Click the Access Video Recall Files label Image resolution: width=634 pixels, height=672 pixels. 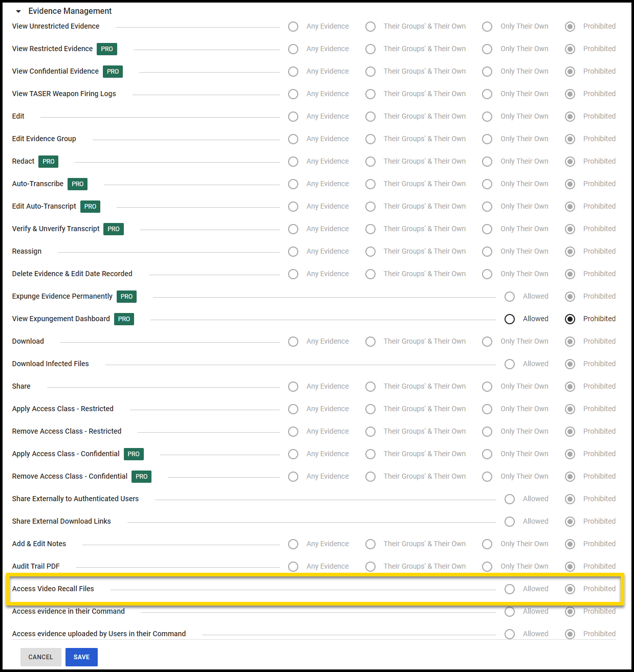pos(53,589)
